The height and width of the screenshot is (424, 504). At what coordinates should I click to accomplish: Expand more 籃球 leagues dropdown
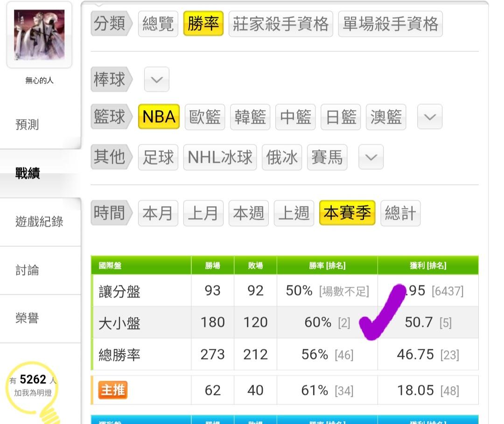429,117
